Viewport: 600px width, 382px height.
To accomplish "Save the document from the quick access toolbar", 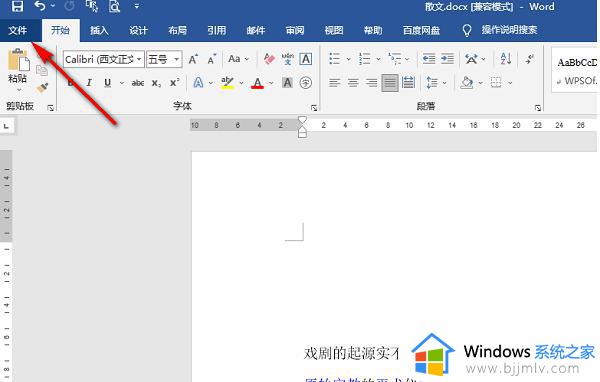I will pos(17,6).
